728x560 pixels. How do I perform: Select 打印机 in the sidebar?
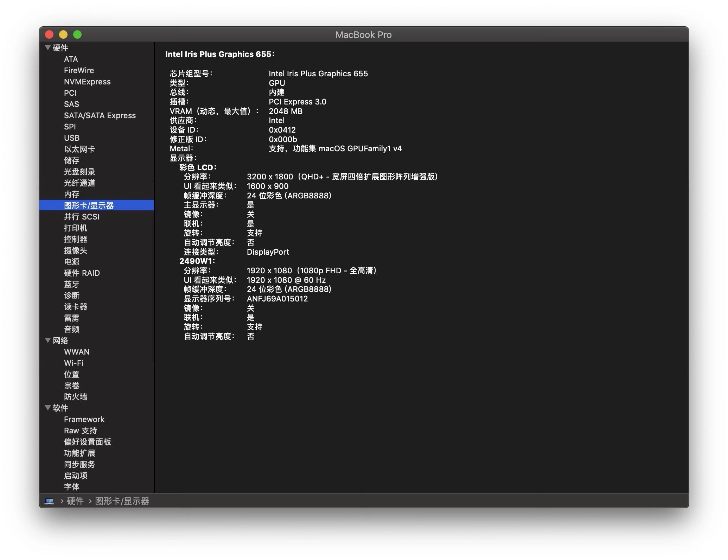click(x=76, y=228)
